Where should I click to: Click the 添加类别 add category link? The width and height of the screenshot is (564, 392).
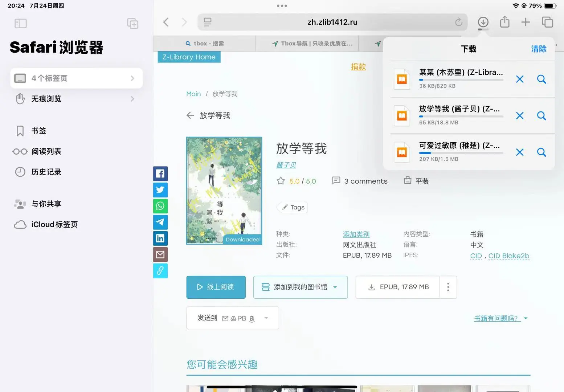pyautogui.click(x=356, y=234)
